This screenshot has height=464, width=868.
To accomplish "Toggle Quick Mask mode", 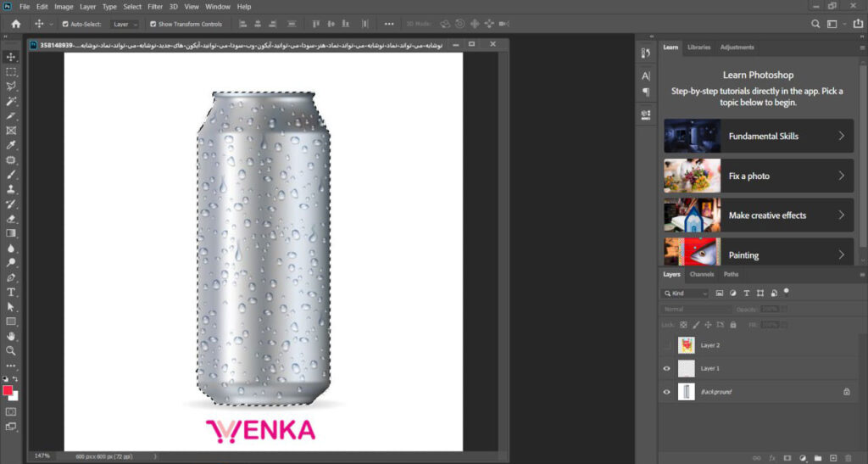I will tap(10, 412).
